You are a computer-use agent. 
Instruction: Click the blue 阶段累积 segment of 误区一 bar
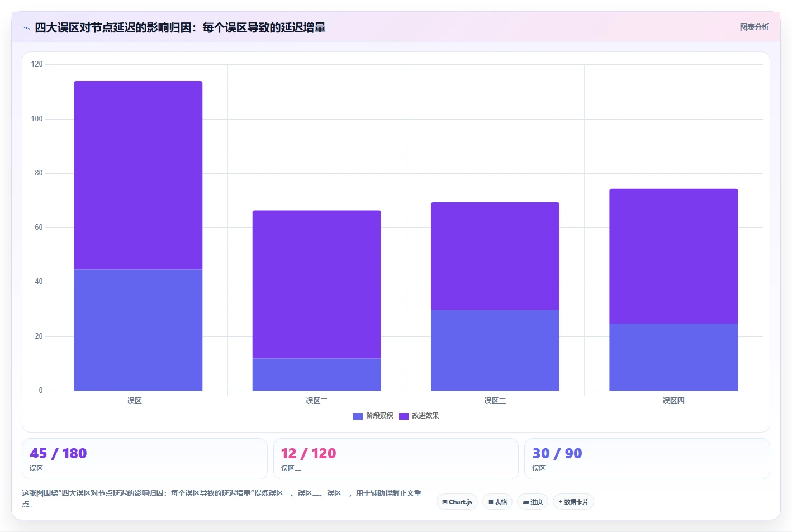coord(138,330)
